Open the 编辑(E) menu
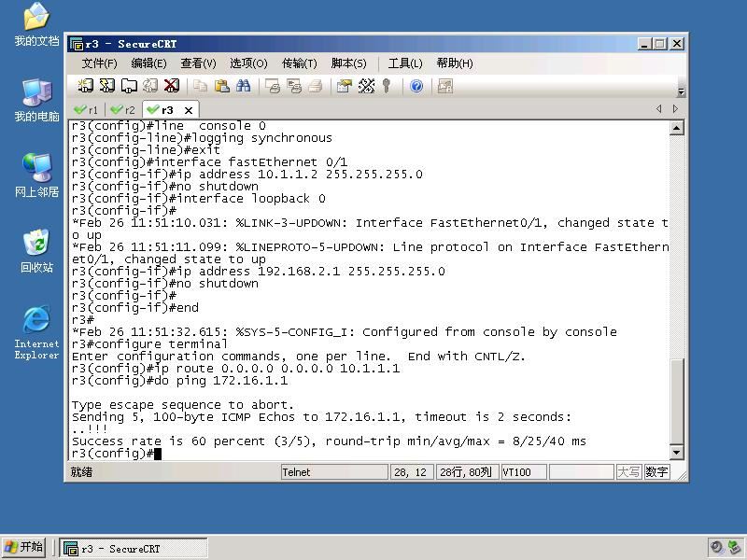The width and height of the screenshot is (747, 560). click(148, 63)
